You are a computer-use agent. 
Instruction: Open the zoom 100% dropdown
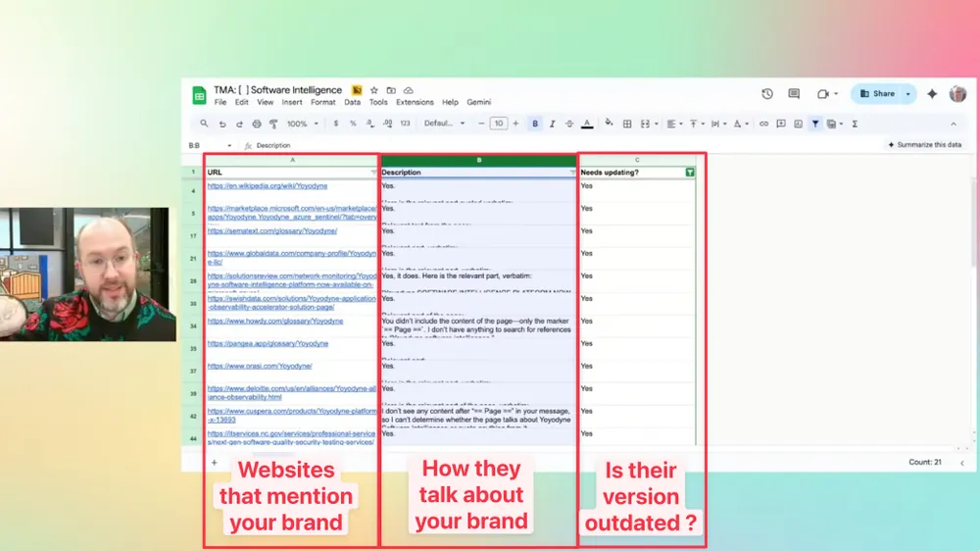[x=301, y=124]
